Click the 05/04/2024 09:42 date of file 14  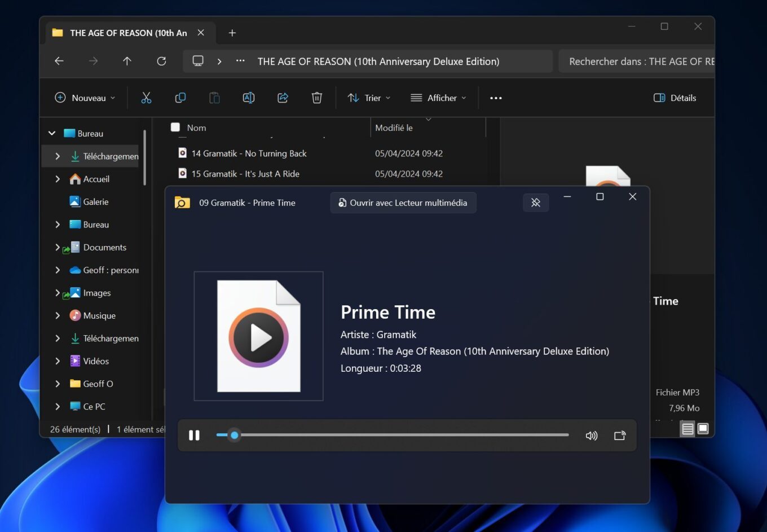(x=409, y=153)
